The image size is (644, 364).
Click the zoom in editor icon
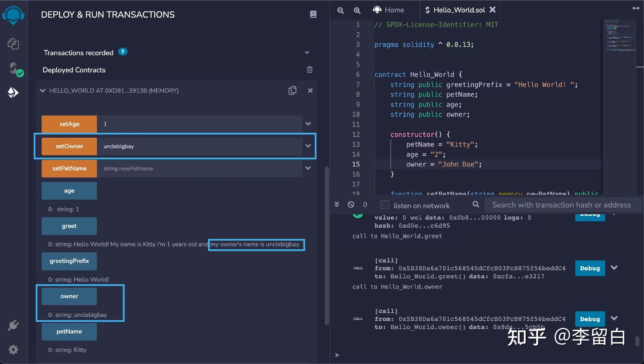coord(357,10)
